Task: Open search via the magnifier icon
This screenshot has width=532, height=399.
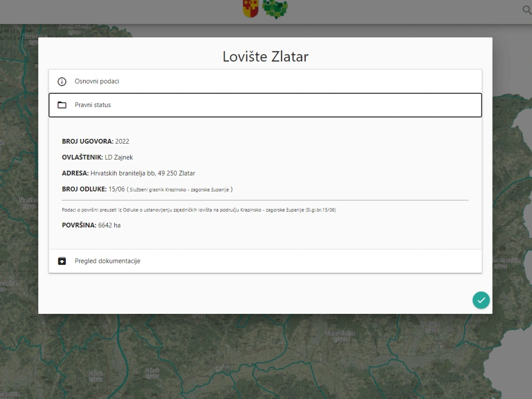Action: [527, 10]
